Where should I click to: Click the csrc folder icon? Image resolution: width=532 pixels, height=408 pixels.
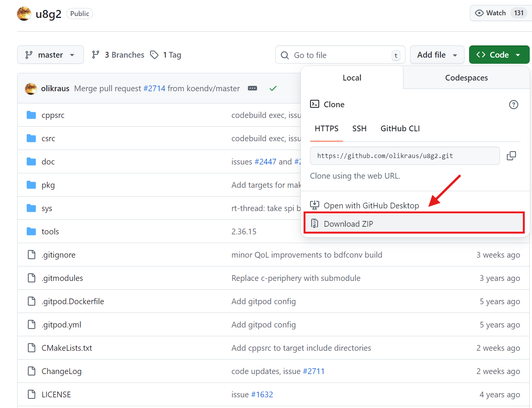coord(31,138)
